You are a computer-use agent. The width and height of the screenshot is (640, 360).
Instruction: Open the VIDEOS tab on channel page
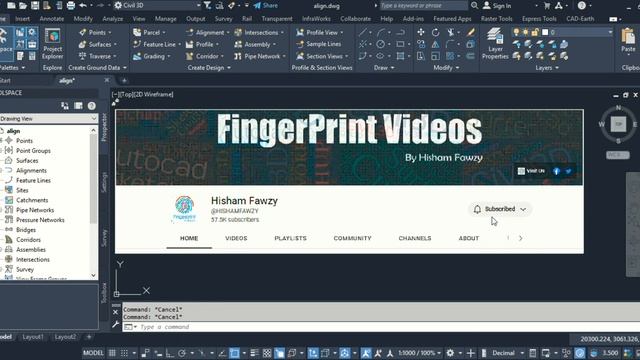(x=236, y=238)
